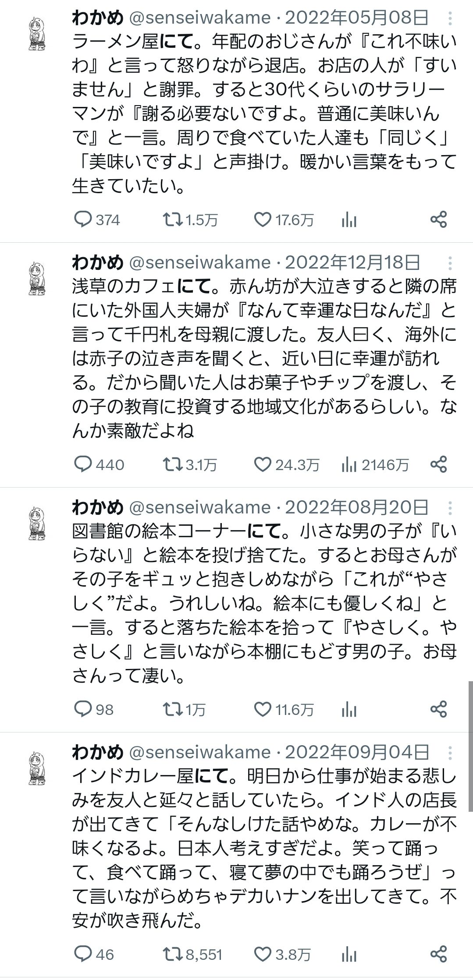Share the ramen shop tweet
The height and width of the screenshot is (980, 473).
pyautogui.click(x=438, y=219)
